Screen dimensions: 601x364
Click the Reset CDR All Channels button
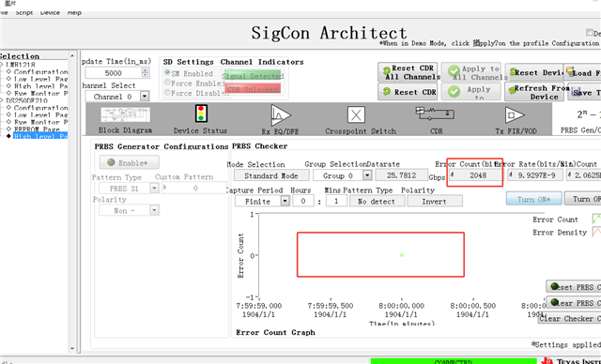coord(409,72)
